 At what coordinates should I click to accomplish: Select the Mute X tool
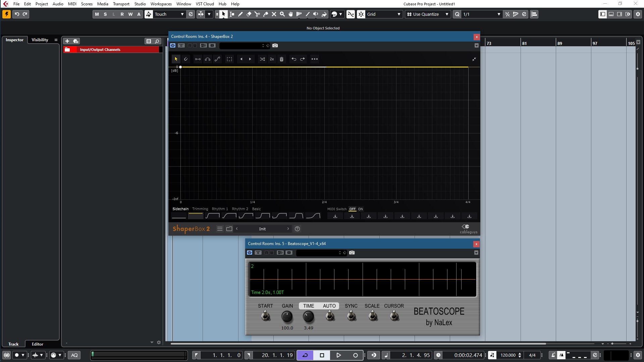point(274,14)
